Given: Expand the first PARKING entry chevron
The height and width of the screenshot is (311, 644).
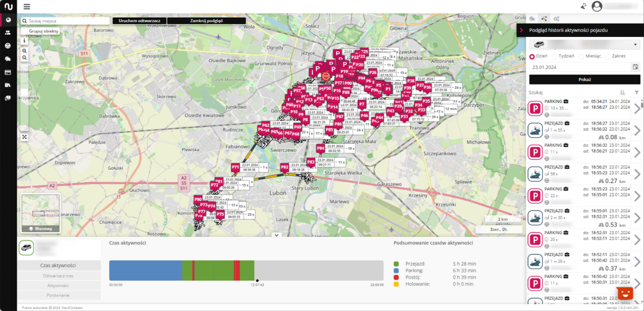Looking at the screenshot, I should [637, 108].
